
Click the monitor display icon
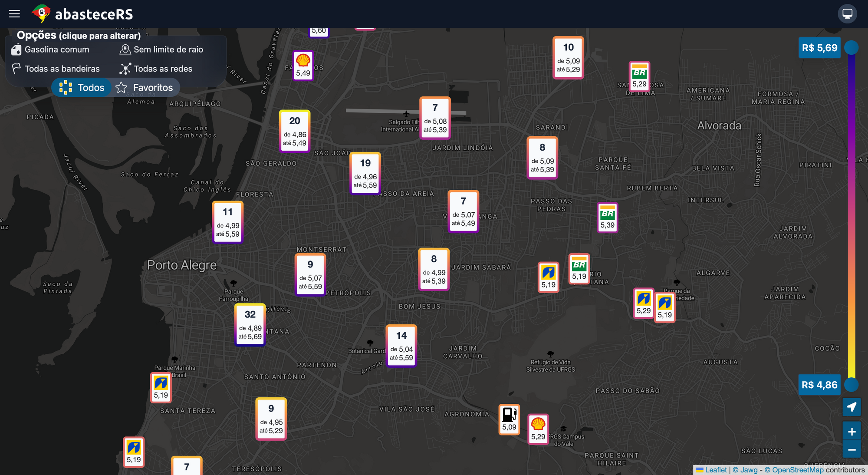pos(847,14)
